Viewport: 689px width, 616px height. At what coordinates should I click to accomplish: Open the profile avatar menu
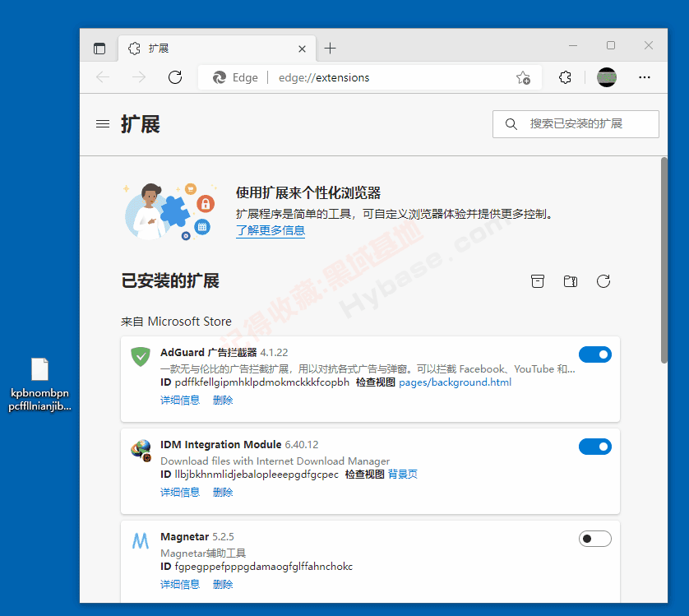(x=607, y=77)
